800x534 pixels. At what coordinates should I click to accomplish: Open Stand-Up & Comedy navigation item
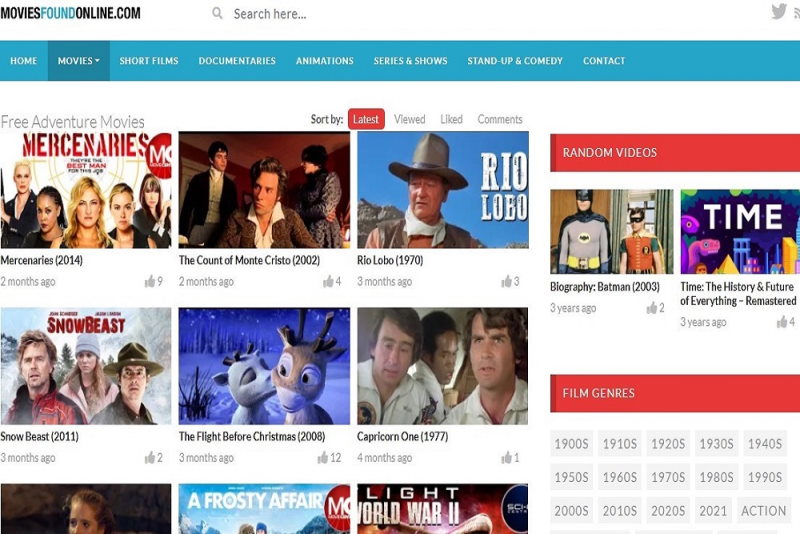pos(515,61)
